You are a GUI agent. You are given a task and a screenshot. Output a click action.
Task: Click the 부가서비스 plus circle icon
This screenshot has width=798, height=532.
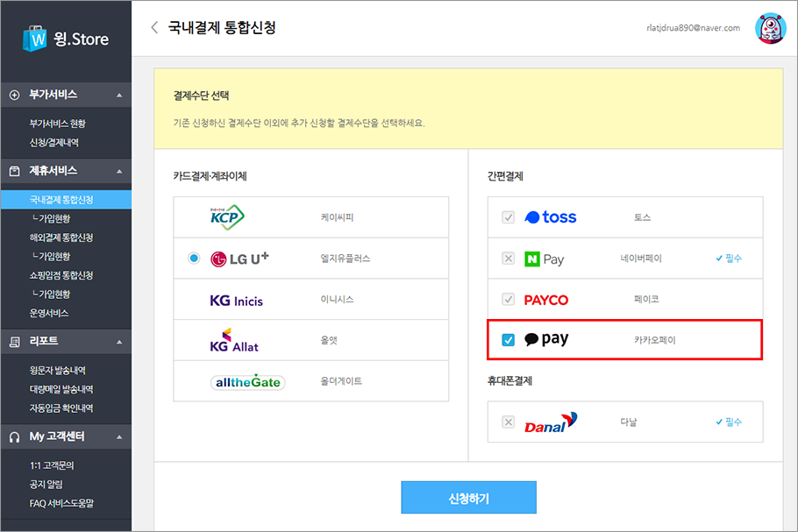pyautogui.click(x=15, y=96)
